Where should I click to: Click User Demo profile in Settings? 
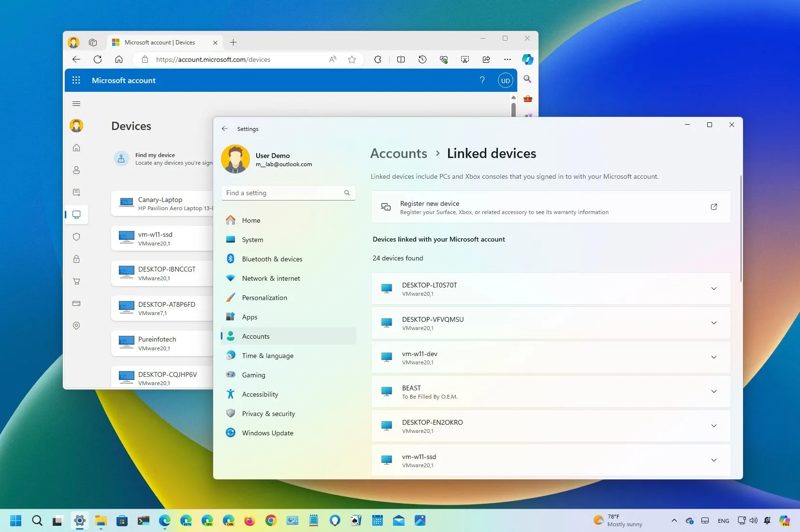point(267,159)
